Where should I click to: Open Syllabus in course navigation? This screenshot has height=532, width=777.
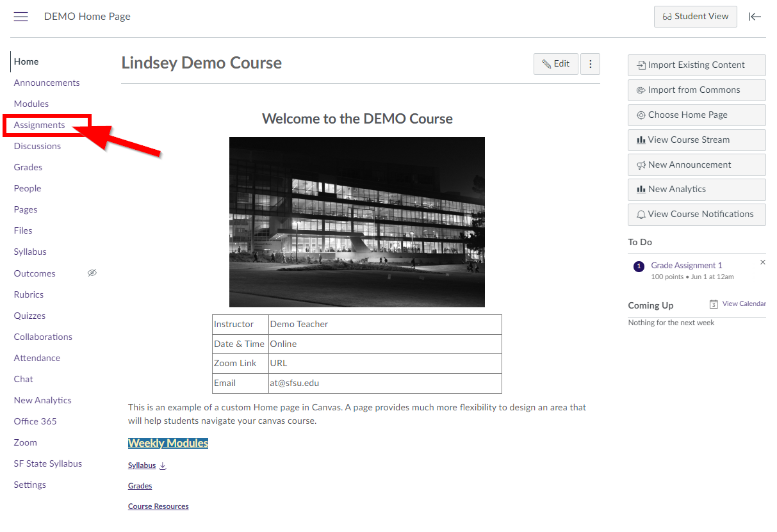(30, 252)
